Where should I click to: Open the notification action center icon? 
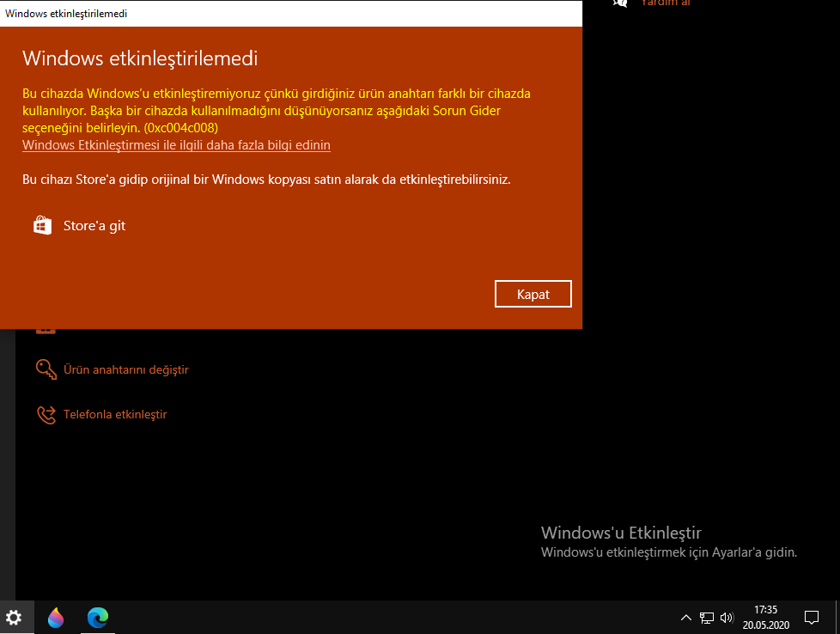pos(812,618)
